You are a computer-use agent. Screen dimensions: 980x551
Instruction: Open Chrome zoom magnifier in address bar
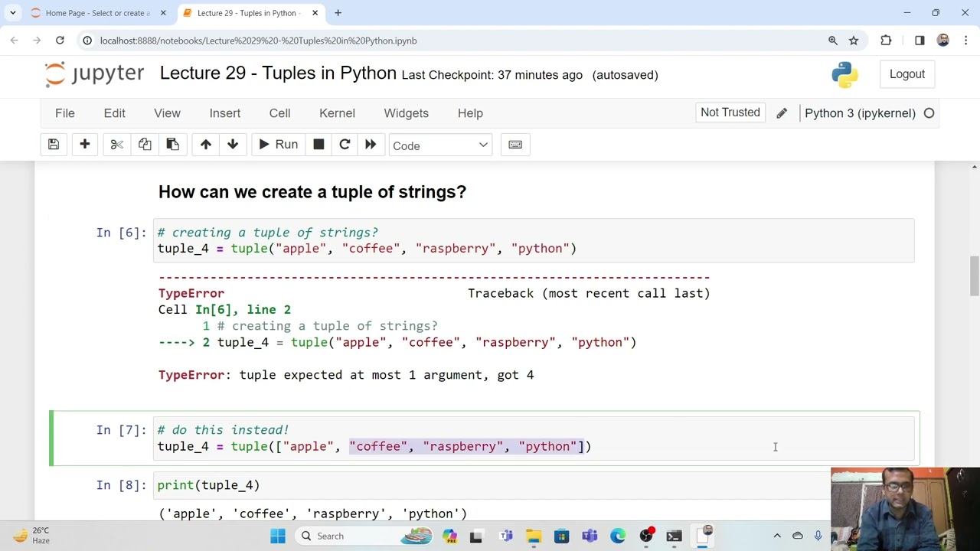(833, 41)
